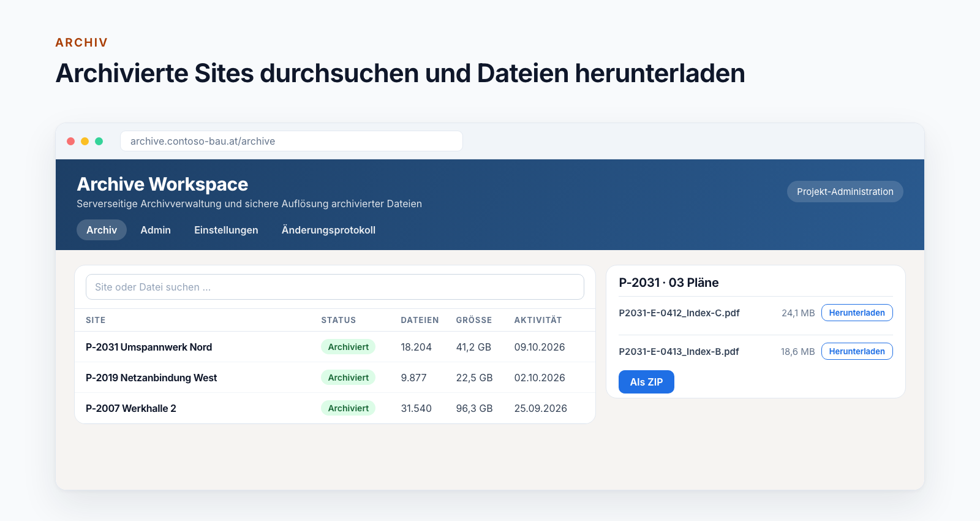Click file count 9.877
Viewport: 980px width, 521px height.
414,378
